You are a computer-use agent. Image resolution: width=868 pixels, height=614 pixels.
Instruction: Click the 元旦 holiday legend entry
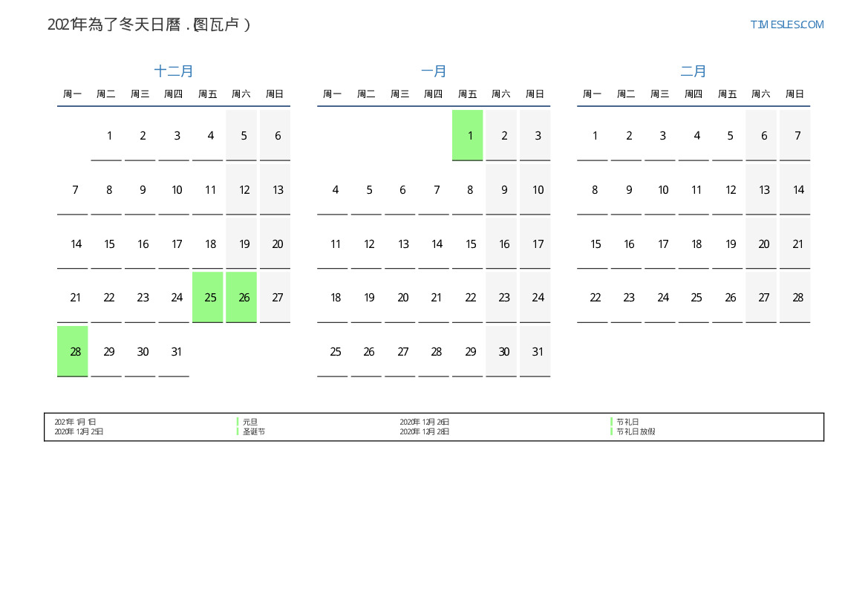(x=250, y=422)
